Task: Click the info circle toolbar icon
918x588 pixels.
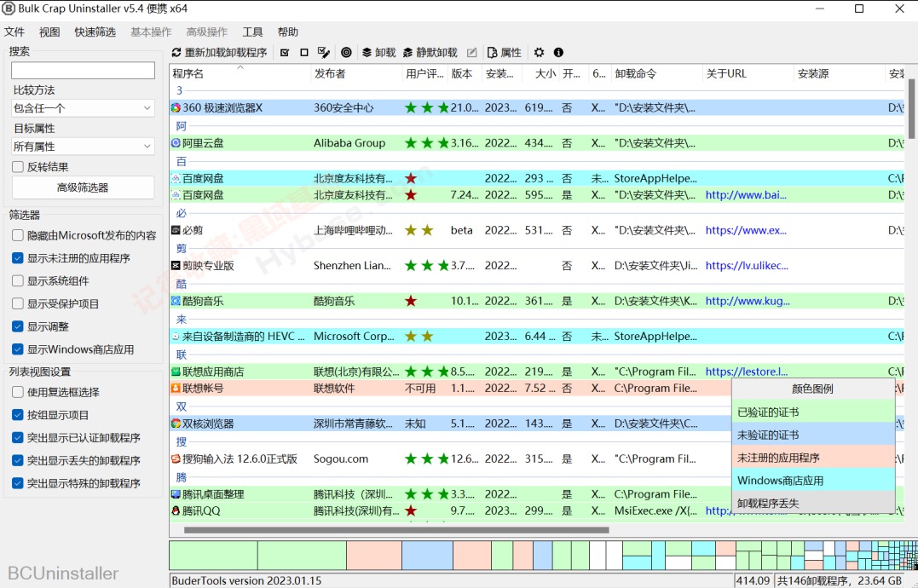Action: [558, 53]
